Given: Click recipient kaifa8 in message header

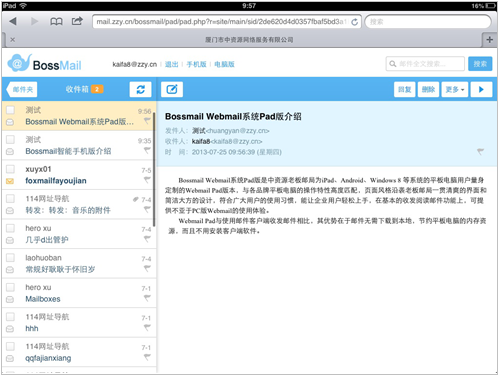Looking at the screenshot, I should 201,141.
